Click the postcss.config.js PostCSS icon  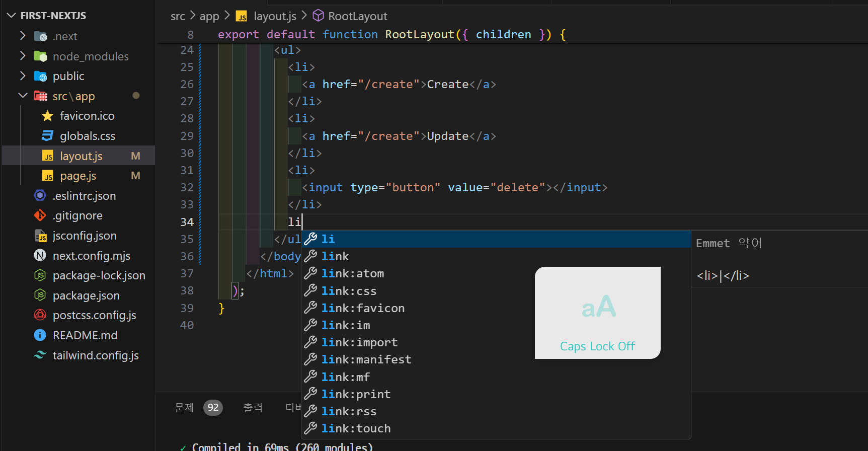[x=40, y=315]
